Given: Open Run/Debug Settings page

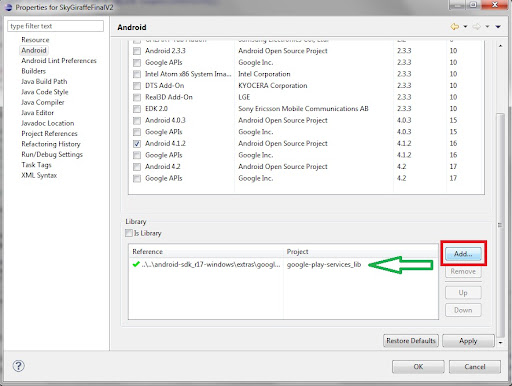Looking at the screenshot, I should click(x=52, y=154).
